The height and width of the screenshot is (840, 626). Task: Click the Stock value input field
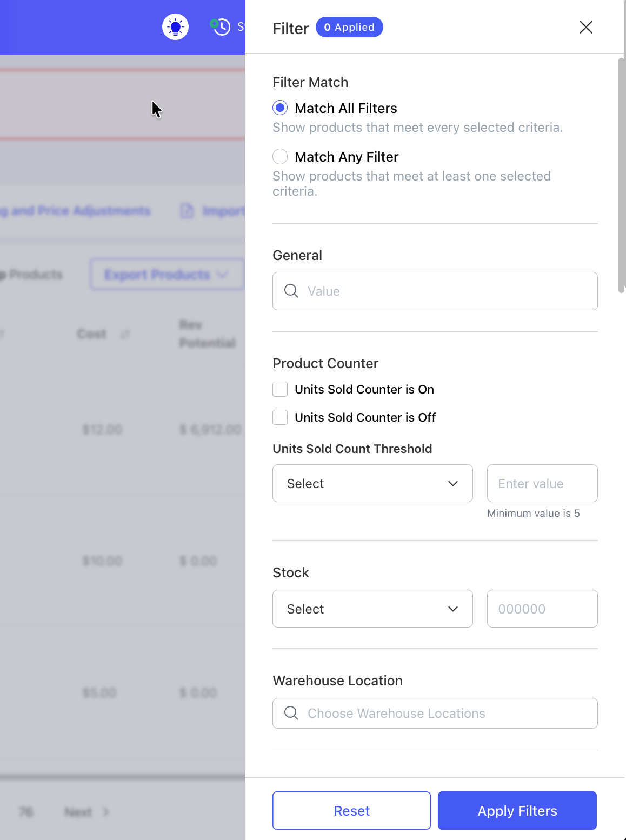542,609
